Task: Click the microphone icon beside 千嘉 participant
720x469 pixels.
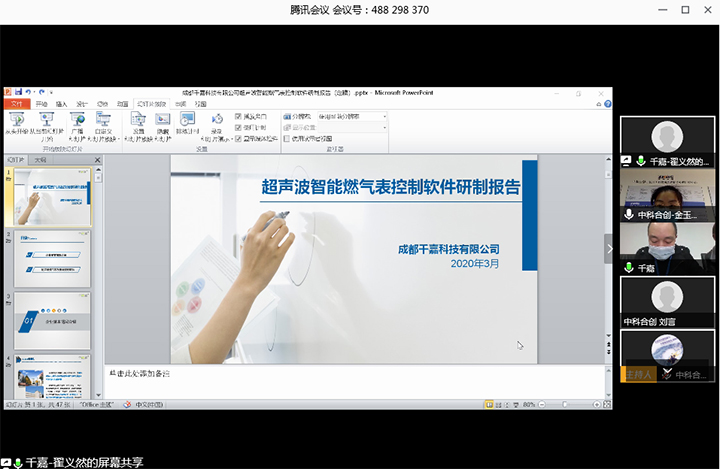Action: (627, 268)
